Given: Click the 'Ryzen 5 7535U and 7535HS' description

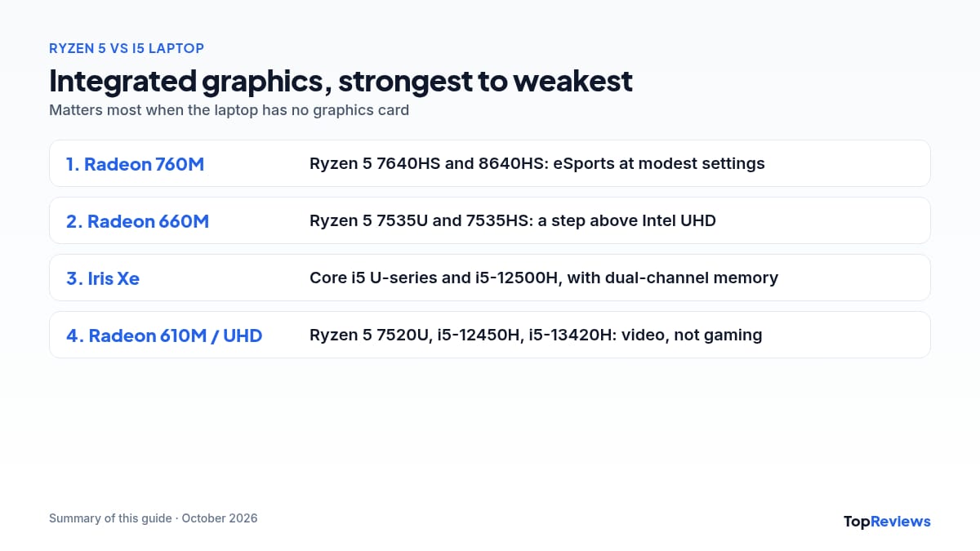Looking at the screenshot, I should [513, 220].
